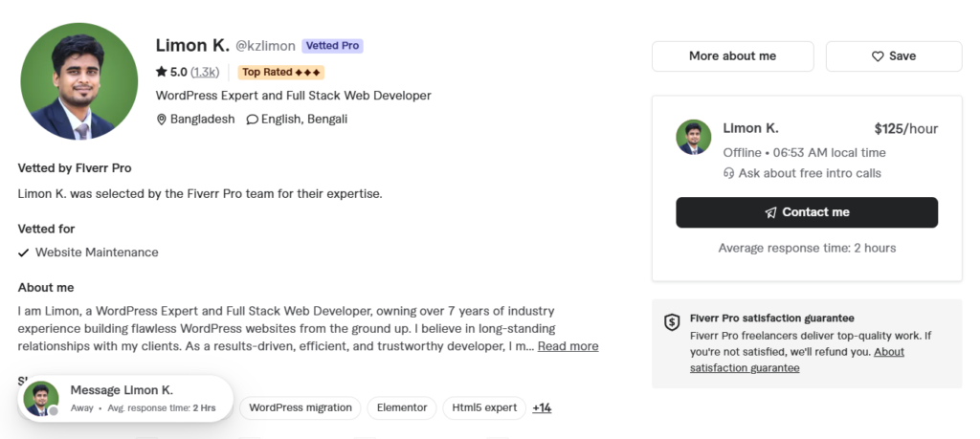Click the Vetted Pro badge
Screen dimensions: 980x439
[x=332, y=46]
